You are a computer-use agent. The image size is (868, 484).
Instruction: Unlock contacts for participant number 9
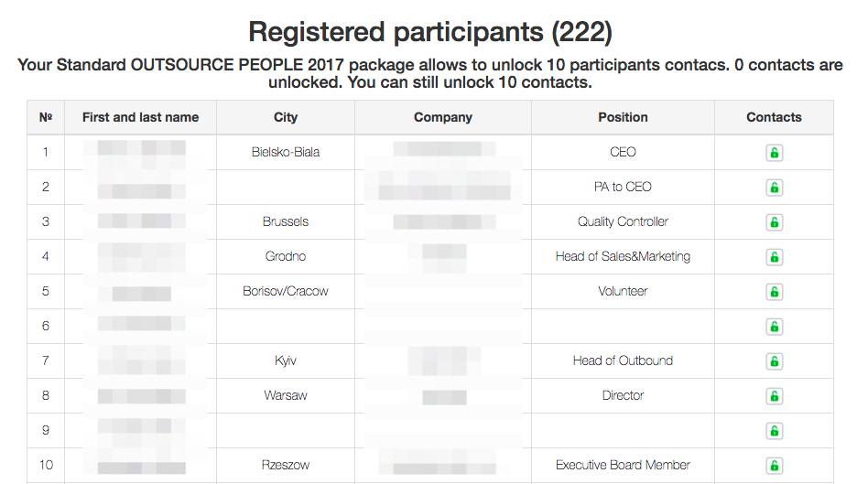[774, 431]
